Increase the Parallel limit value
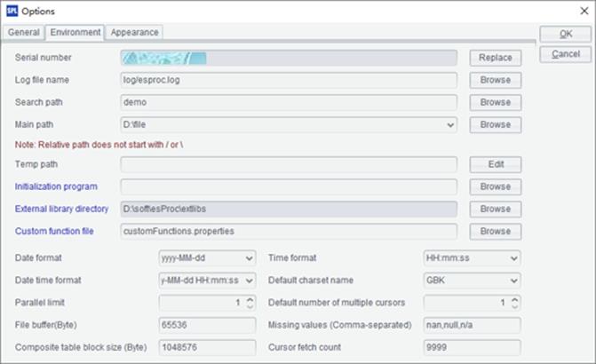 click(250, 299)
